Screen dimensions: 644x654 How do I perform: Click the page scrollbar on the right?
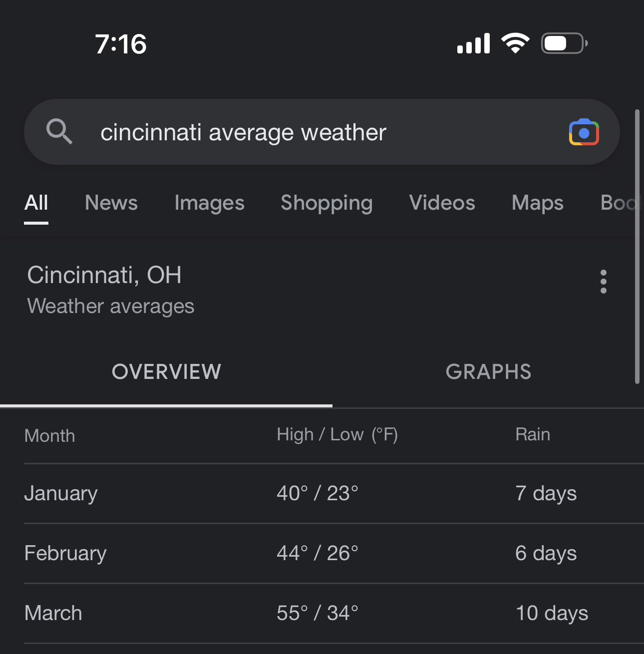[637, 247]
